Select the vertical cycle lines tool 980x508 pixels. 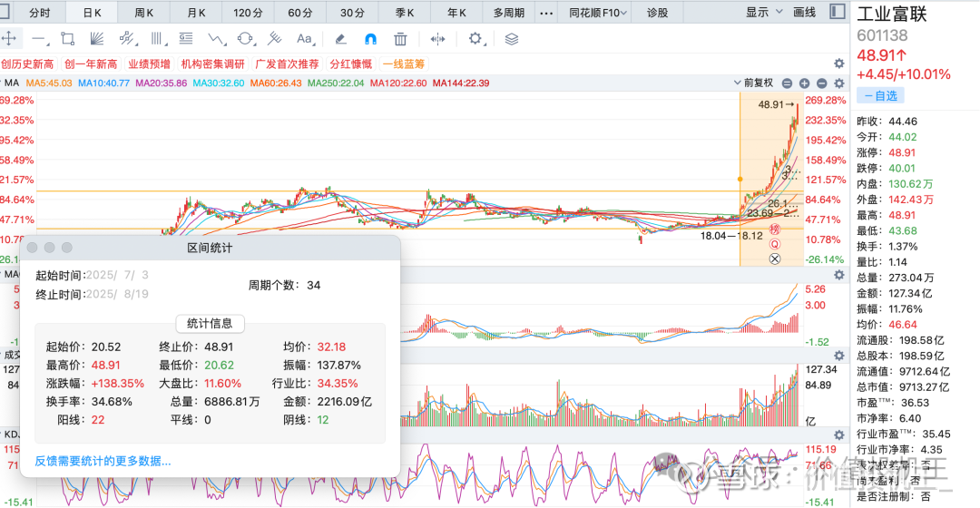158,39
